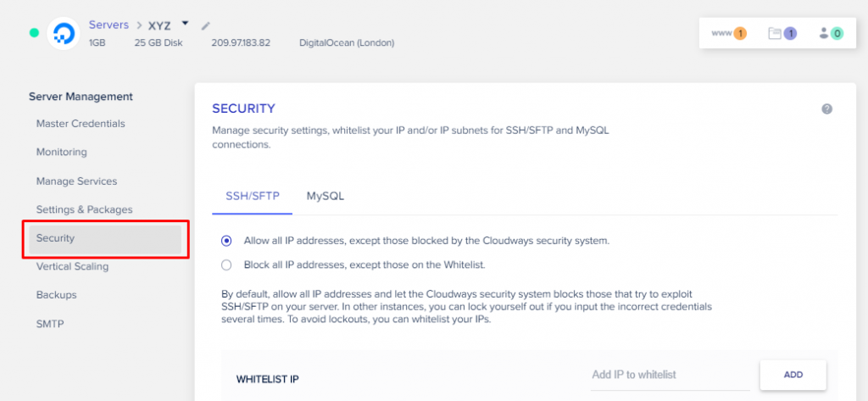Go to Manage Services in sidebar

(76, 181)
